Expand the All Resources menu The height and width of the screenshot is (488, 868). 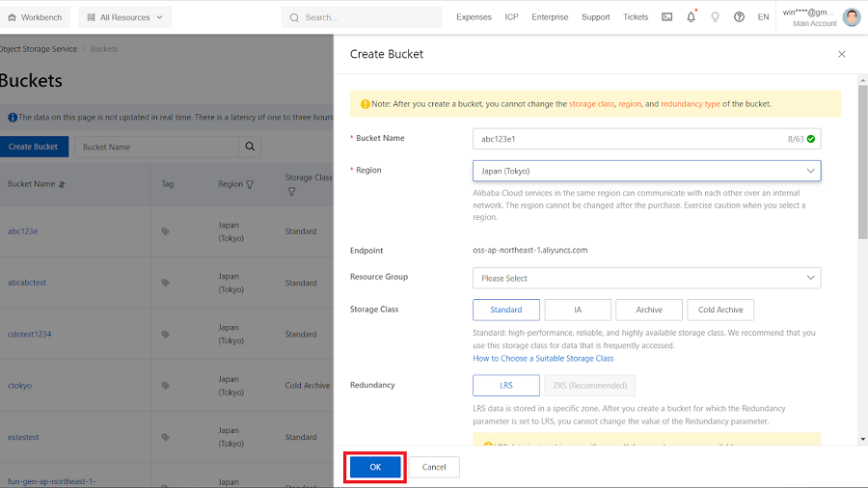coord(124,17)
